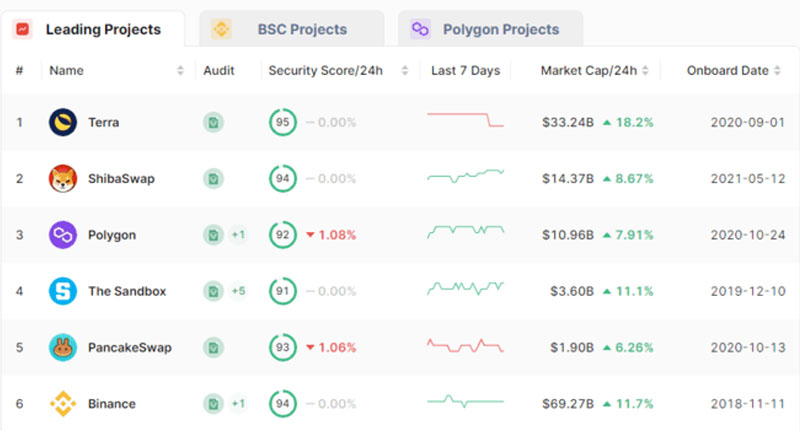Click Polygon's 1.08% score change
This screenshot has height=446, width=800.
pos(331,235)
